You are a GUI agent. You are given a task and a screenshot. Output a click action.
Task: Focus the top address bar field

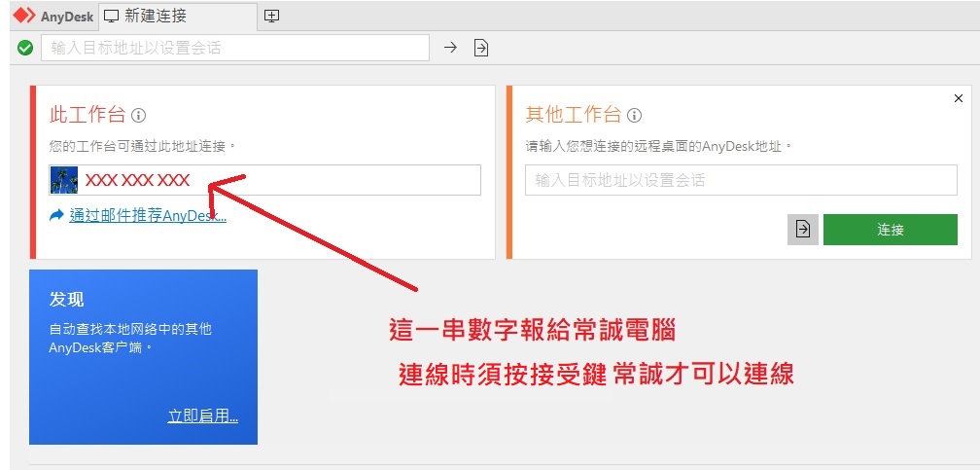[x=233, y=48]
